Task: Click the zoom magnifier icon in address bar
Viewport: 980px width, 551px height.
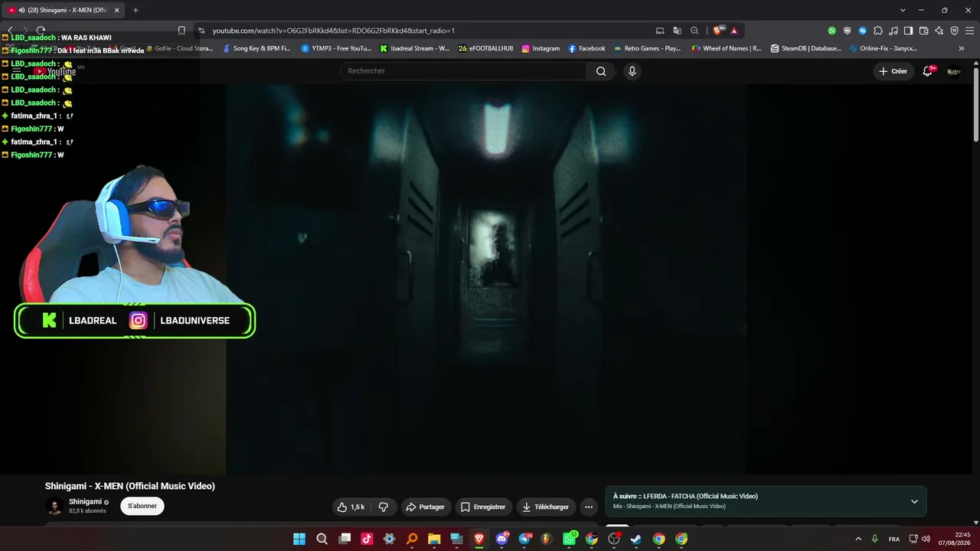Action: coord(694,31)
